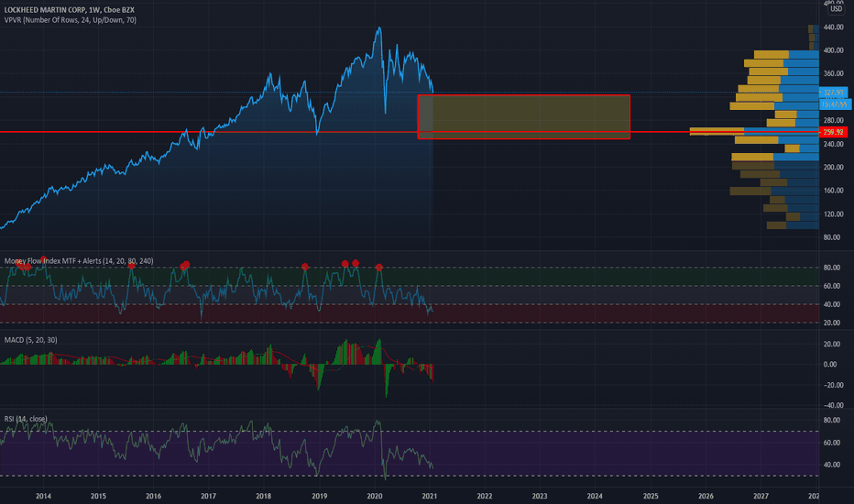
Task: Click the 2023 label on the time axis
Action: click(540, 496)
